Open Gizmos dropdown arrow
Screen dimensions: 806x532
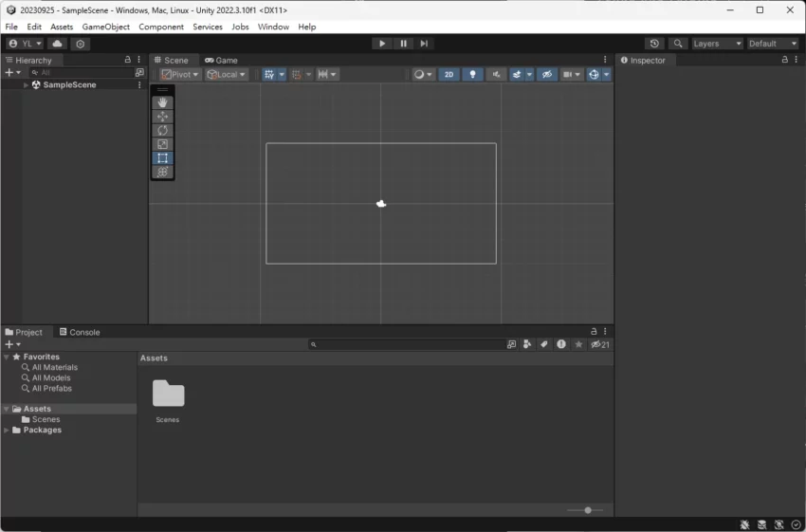click(x=607, y=75)
